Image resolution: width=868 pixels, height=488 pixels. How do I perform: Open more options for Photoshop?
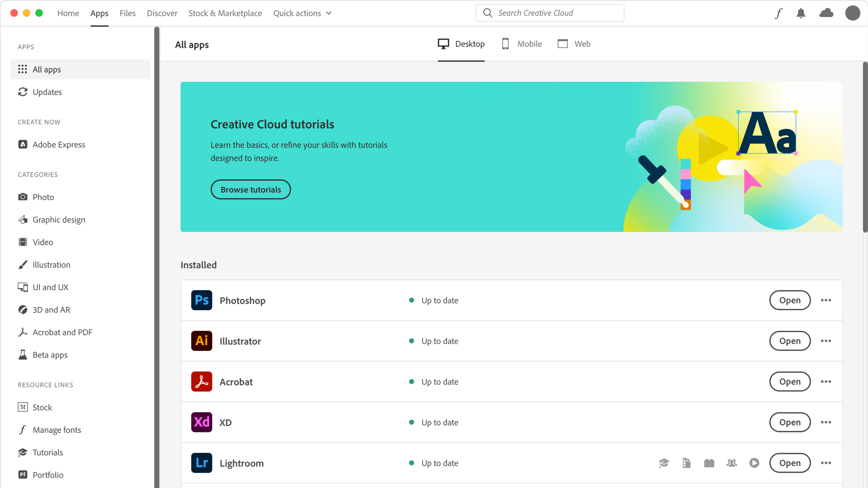point(826,300)
